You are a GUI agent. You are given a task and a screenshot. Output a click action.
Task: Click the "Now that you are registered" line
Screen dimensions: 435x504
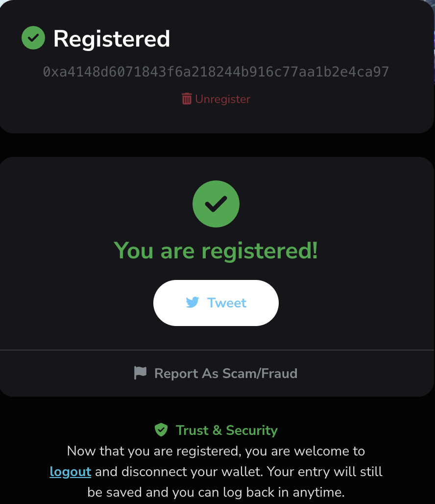tap(216, 451)
